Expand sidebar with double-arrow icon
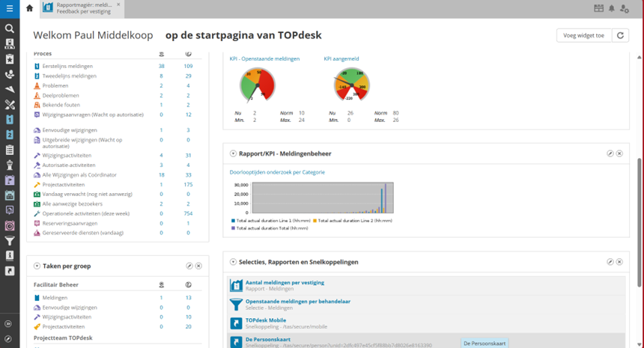This screenshot has width=644, height=348. pyautogui.click(x=9, y=324)
